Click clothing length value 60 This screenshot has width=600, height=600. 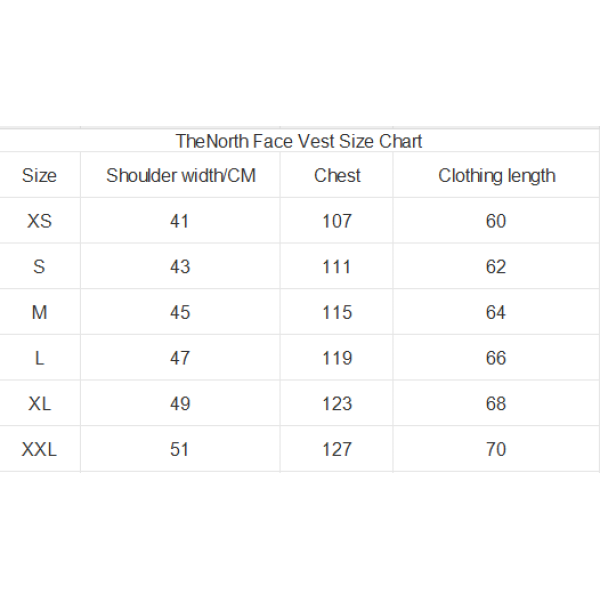[x=496, y=221]
